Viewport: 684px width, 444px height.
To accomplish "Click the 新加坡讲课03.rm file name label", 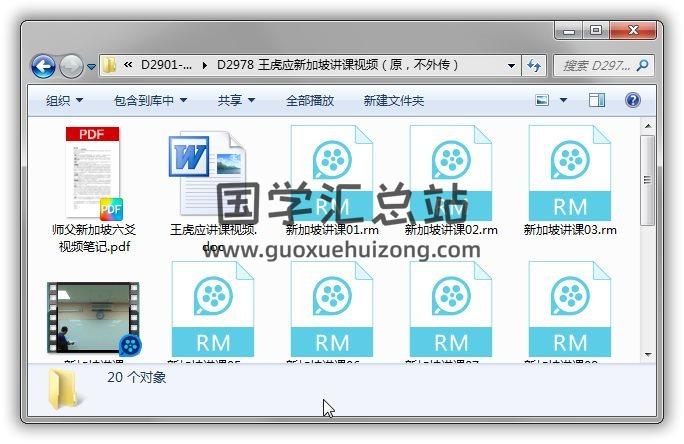I will point(570,230).
